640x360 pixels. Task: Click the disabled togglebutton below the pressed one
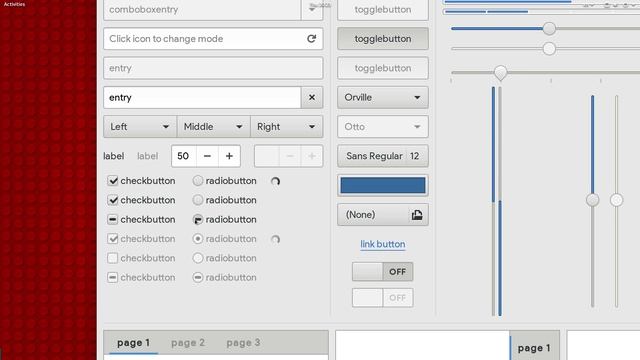point(383,68)
